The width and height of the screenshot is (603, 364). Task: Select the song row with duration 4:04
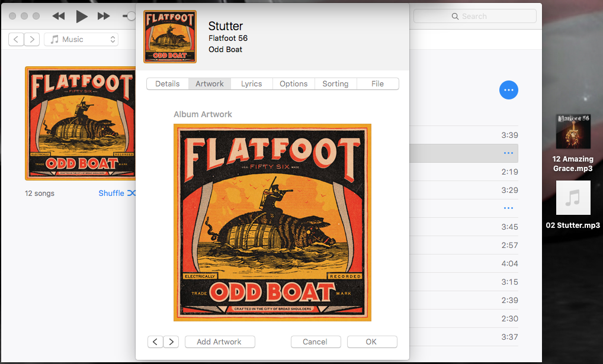(x=464, y=264)
